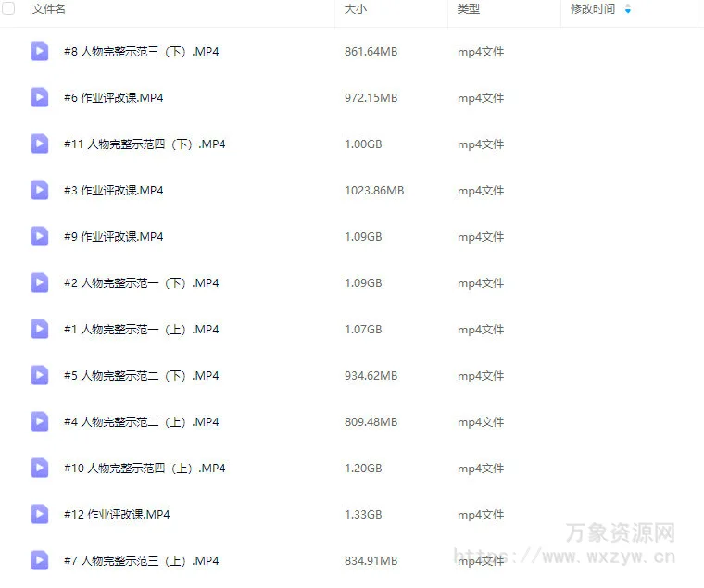This screenshot has height=588, width=704.
Task: Click video icon for #11 人物完整示范四（下）
Action: point(40,144)
